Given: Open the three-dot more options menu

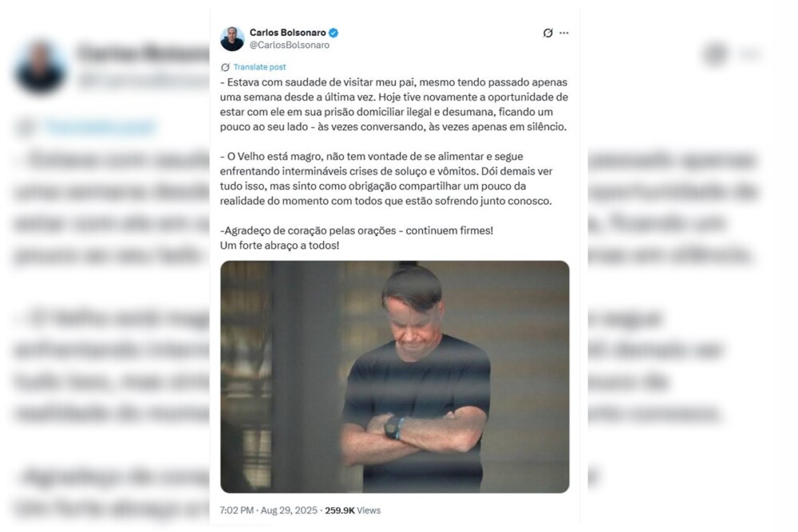Looking at the screenshot, I should 564,33.
